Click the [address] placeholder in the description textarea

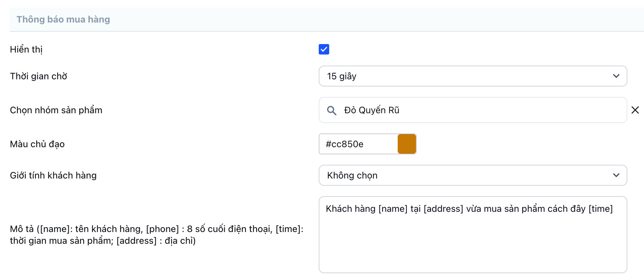443,209
